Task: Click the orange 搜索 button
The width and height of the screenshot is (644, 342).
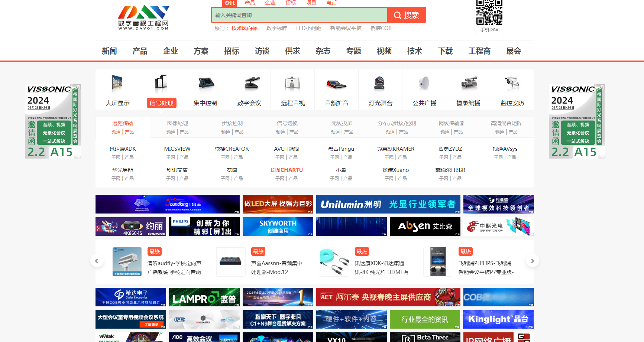Action: (406, 15)
